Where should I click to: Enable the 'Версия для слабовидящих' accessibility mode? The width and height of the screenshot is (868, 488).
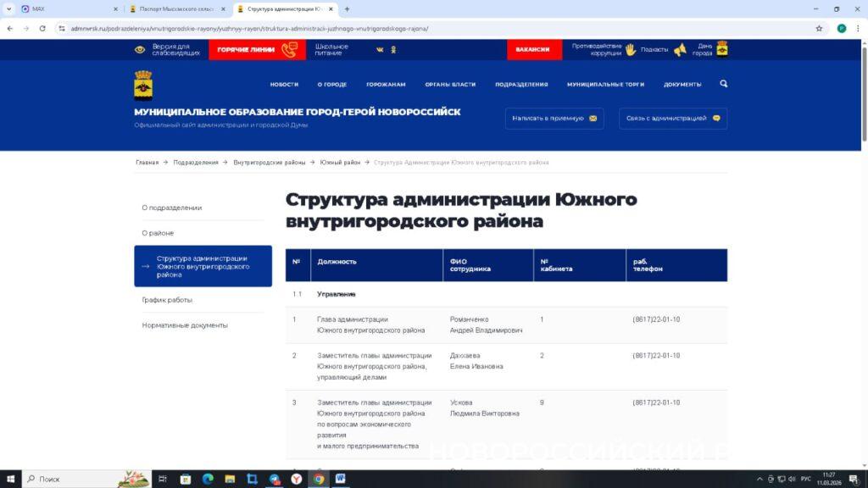coord(168,50)
